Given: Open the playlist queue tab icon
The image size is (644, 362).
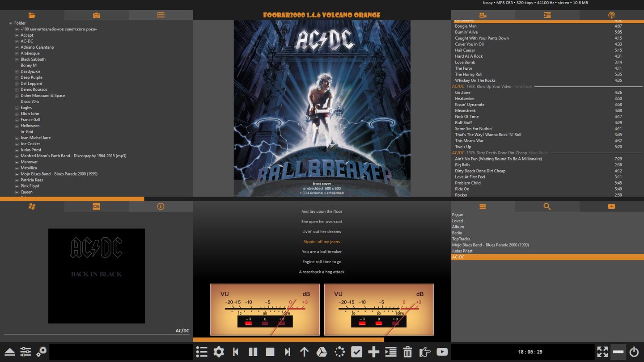Looking at the screenshot, I should click(547, 15).
